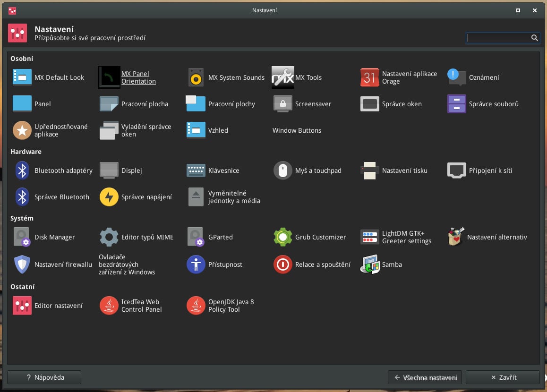Open Nastavení firewallu shield icon
547x392 pixels.
tap(22, 264)
